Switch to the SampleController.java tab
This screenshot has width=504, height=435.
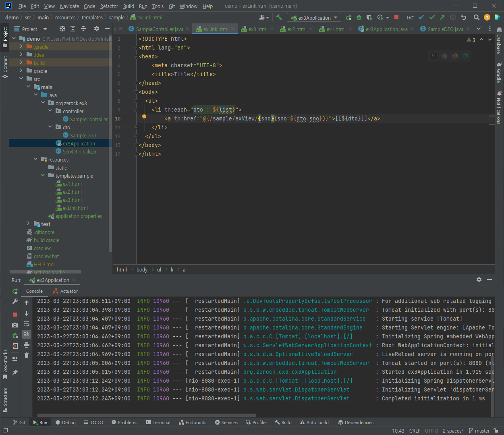tap(160, 29)
